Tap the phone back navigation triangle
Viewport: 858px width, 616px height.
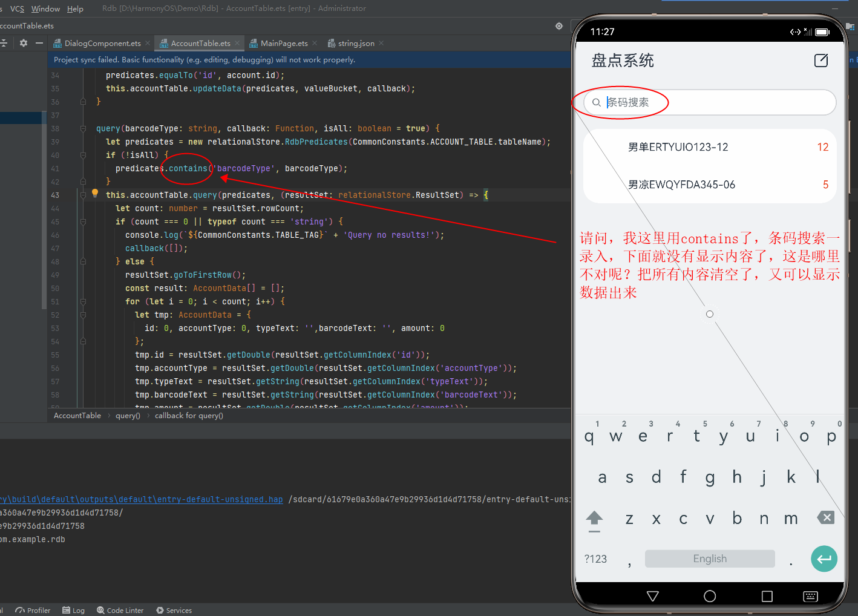[x=653, y=596]
